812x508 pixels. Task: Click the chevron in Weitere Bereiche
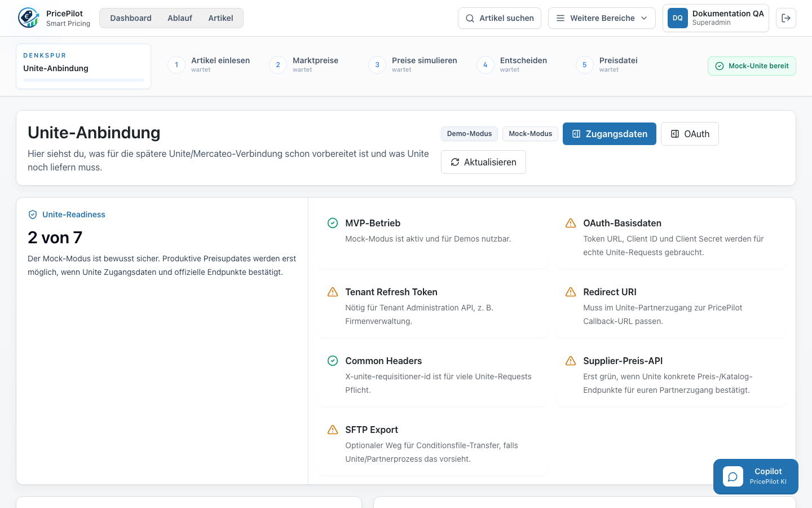(x=644, y=18)
